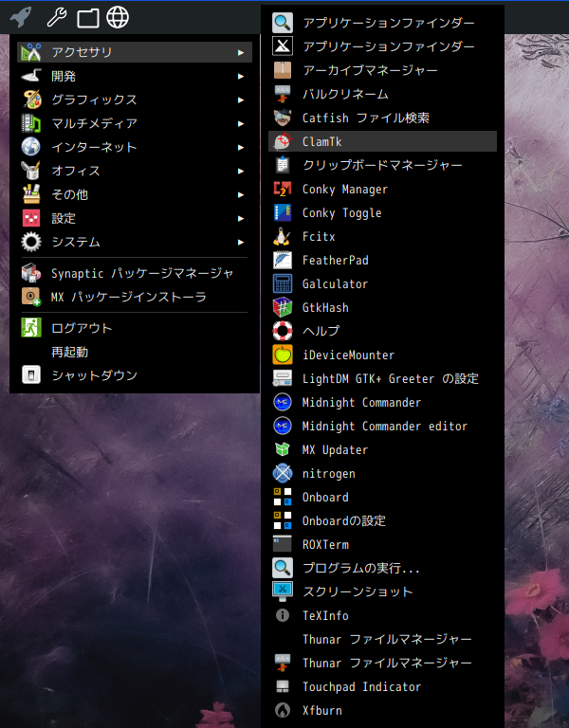Click the アーカイブマネージャー box icon
The height and width of the screenshot is (728, 569).
283,70
